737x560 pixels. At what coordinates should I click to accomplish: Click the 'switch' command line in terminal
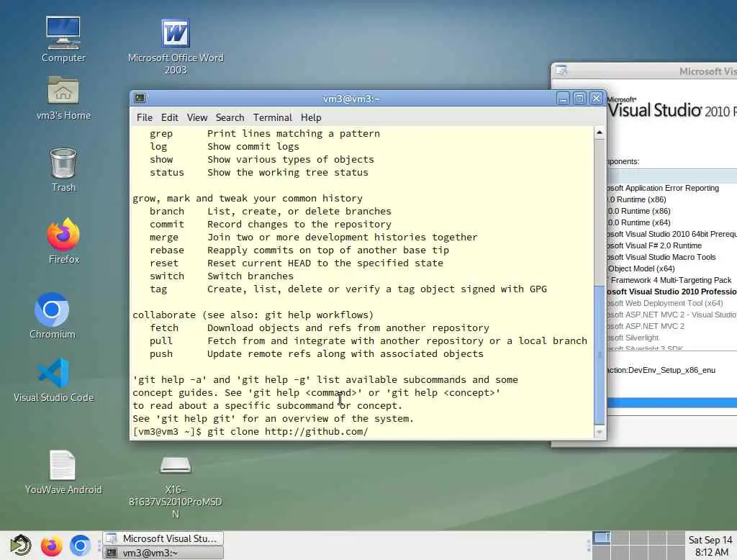222,276
